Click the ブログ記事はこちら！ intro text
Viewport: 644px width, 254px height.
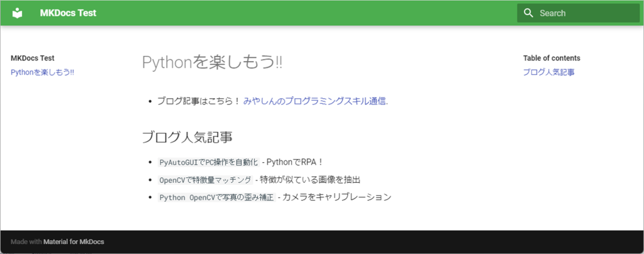click(198, 101)
